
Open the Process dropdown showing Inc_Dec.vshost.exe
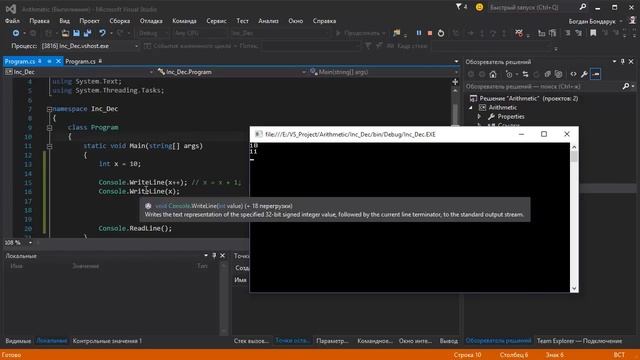click(89, 46)
